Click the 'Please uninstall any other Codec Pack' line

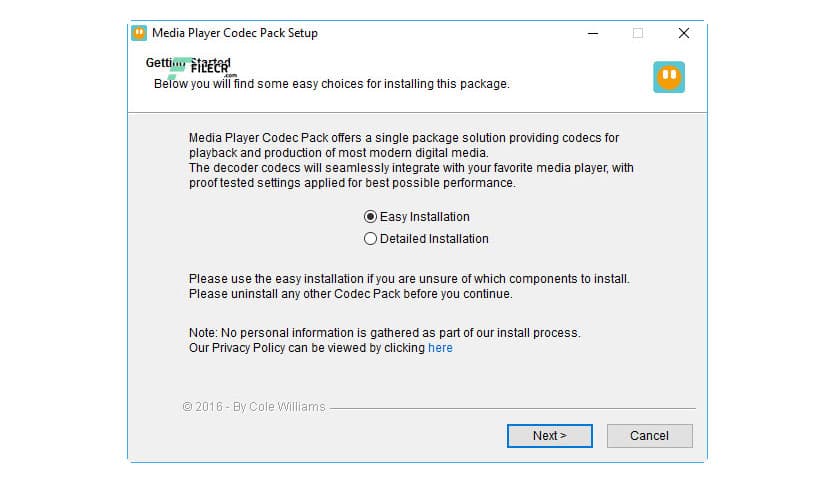point(350,294)
